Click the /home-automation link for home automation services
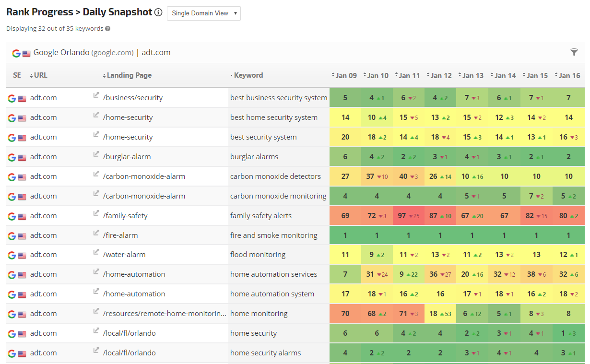The height and width of the screenshot is (364, 590). coord(134,274)
